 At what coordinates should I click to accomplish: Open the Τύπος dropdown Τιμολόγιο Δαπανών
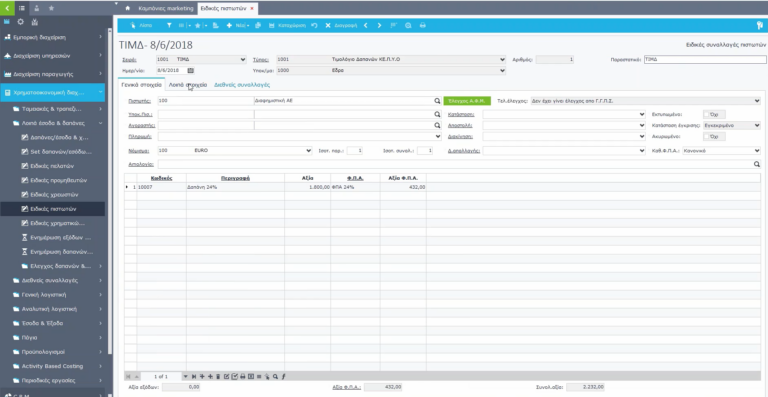click(x=390, y=60)
